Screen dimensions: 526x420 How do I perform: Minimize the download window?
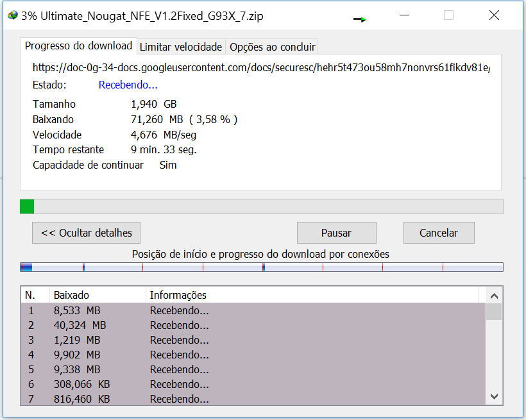pyautogui.click(x=405, y=15)
